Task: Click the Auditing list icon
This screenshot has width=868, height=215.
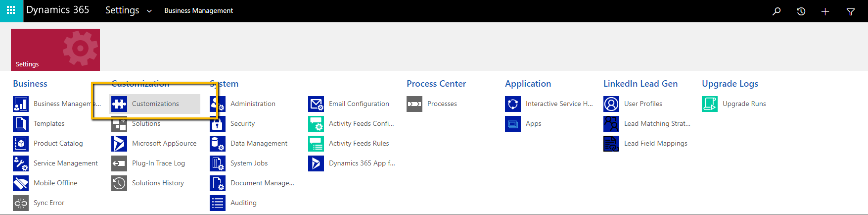Action: point(218,203)
